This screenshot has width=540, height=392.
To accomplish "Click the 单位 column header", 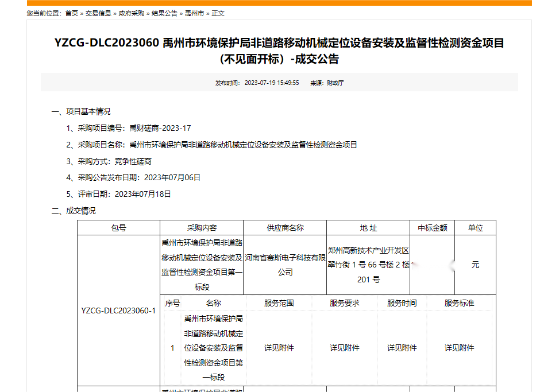I will coord(475,228).
